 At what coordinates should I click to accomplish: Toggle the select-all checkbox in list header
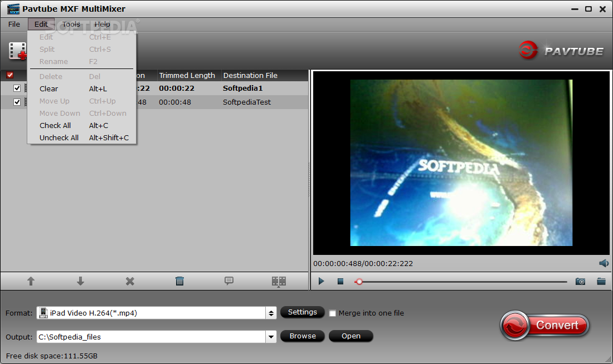10,75
